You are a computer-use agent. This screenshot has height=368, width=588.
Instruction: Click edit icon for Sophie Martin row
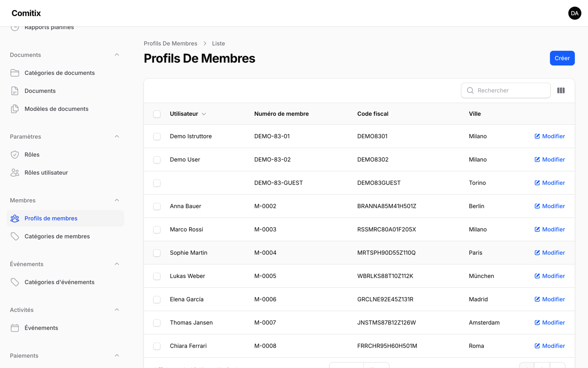click(537, 253)
